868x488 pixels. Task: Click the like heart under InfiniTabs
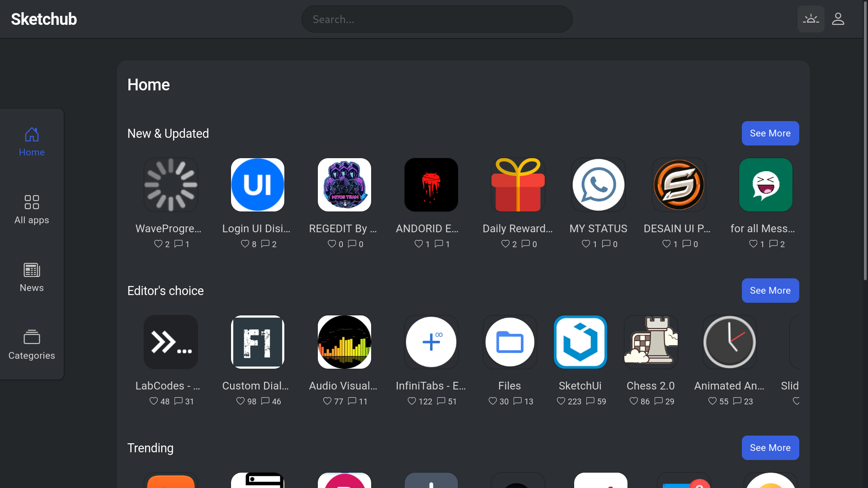[x=412, y=401]
